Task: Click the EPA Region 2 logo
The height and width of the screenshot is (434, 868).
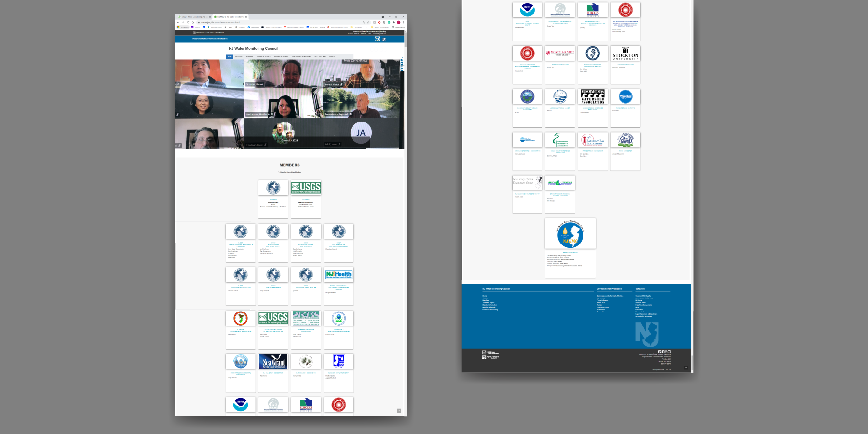Action: [339, 318]
